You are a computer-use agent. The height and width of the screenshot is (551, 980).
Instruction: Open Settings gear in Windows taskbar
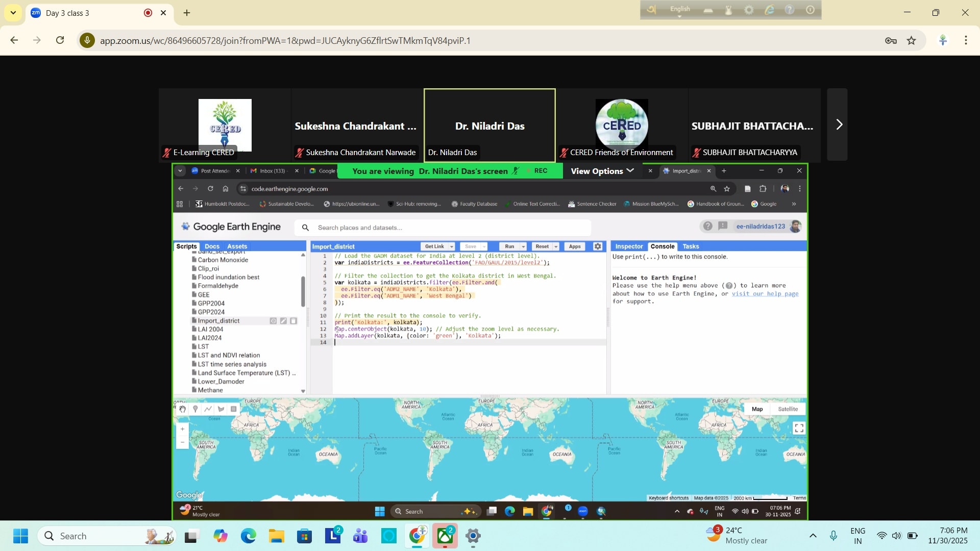pos(473,536)
